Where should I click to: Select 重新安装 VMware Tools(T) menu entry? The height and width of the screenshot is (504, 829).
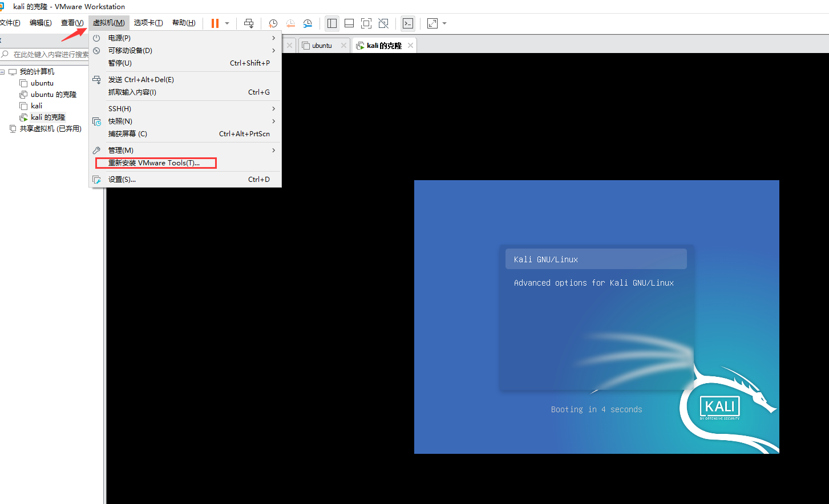[155, 163]
